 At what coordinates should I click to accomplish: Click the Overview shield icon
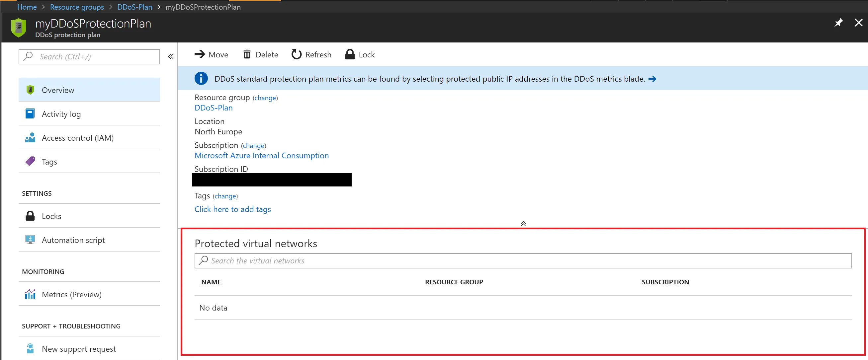(x=30, y=90)
